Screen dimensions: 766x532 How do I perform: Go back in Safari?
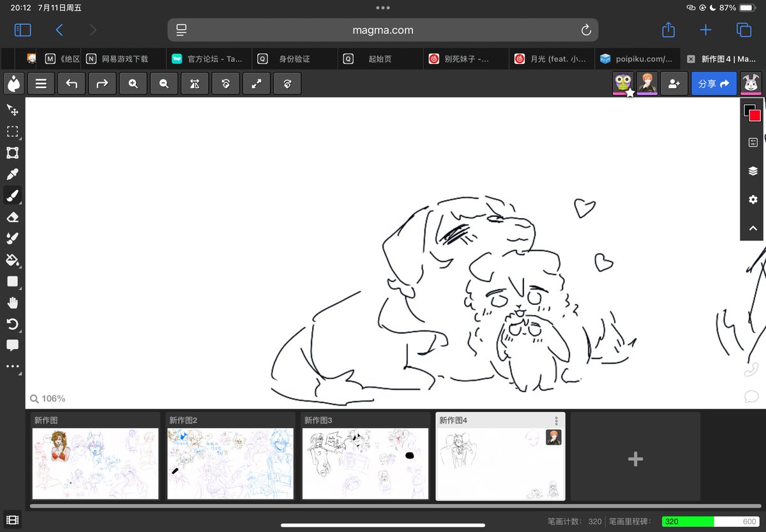click(59, 30)
